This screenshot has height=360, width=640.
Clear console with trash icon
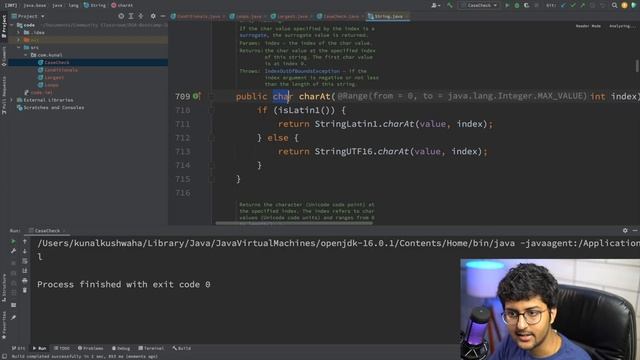point(25,291)
